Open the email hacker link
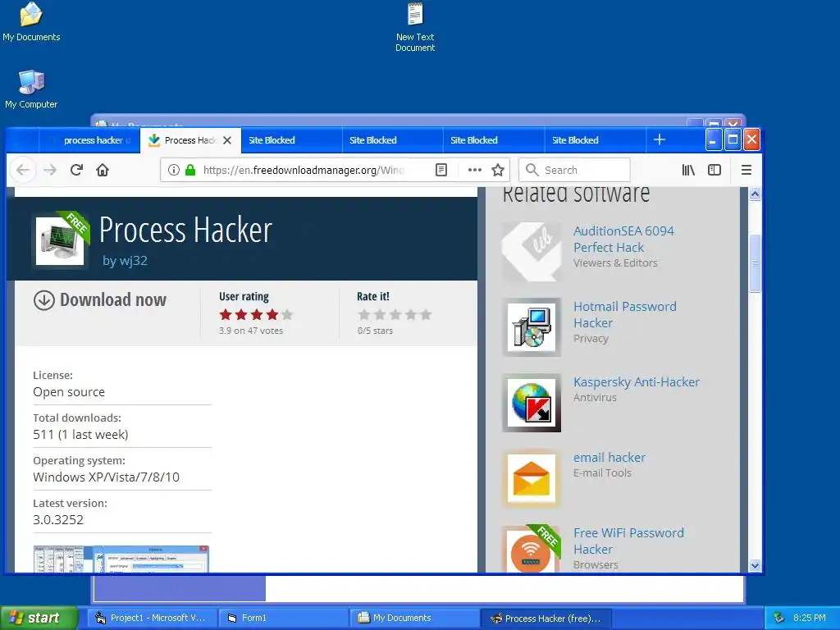The height and width of the screenshot is (630, 840). [609, 458]
